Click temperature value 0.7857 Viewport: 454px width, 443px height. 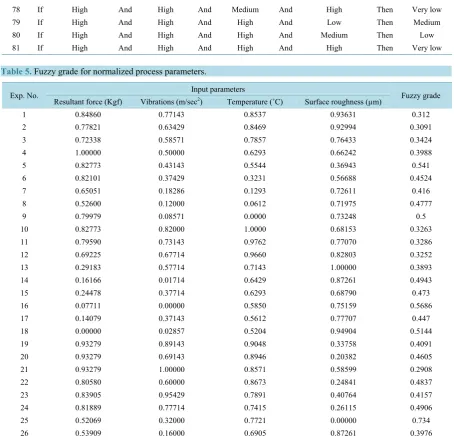point(255,140)
